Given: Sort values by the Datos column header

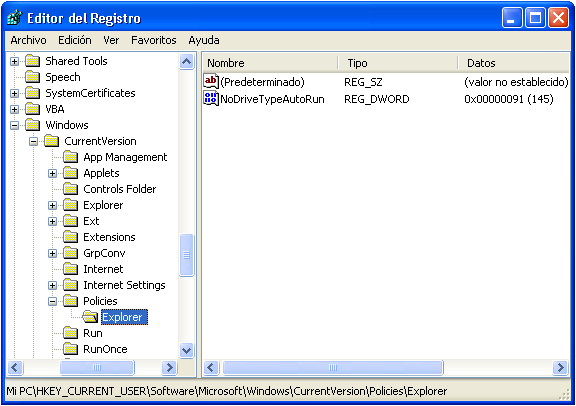Looking at the screenshot, I should [514, 63].
